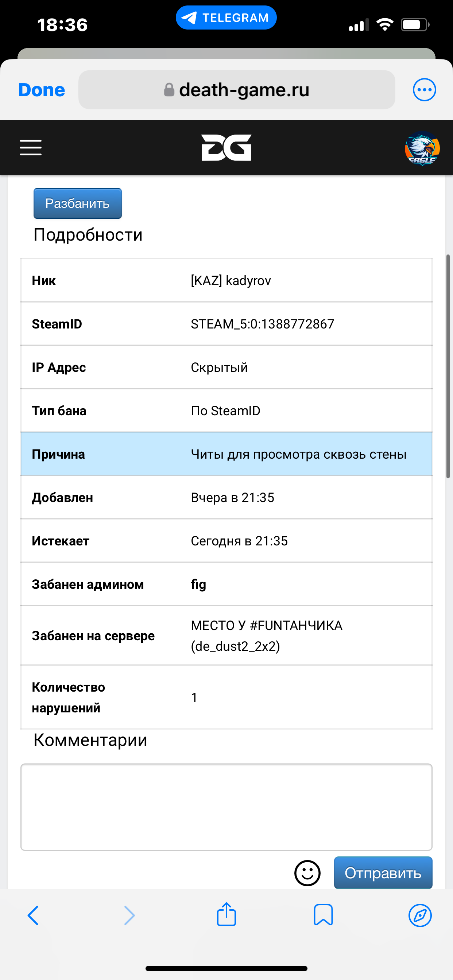
Task: Open in Safari via compass icon
Action: pyautogui.click(x=420, y=915)
